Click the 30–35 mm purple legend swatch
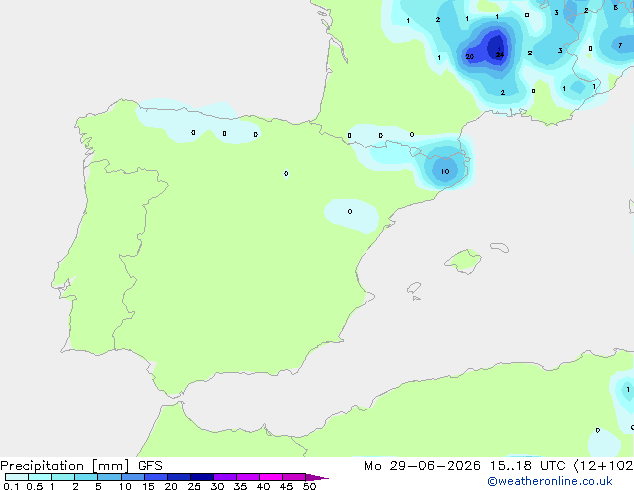Image resolution: width=634 pixels, height=490 pixels. tap(225, 477)
